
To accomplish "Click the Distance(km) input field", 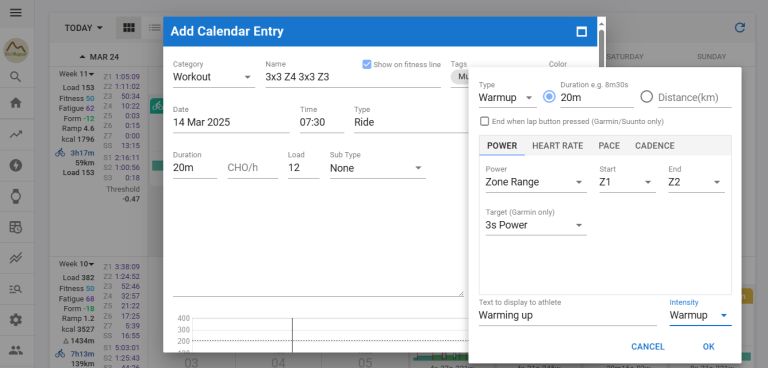I will [695, 98].
